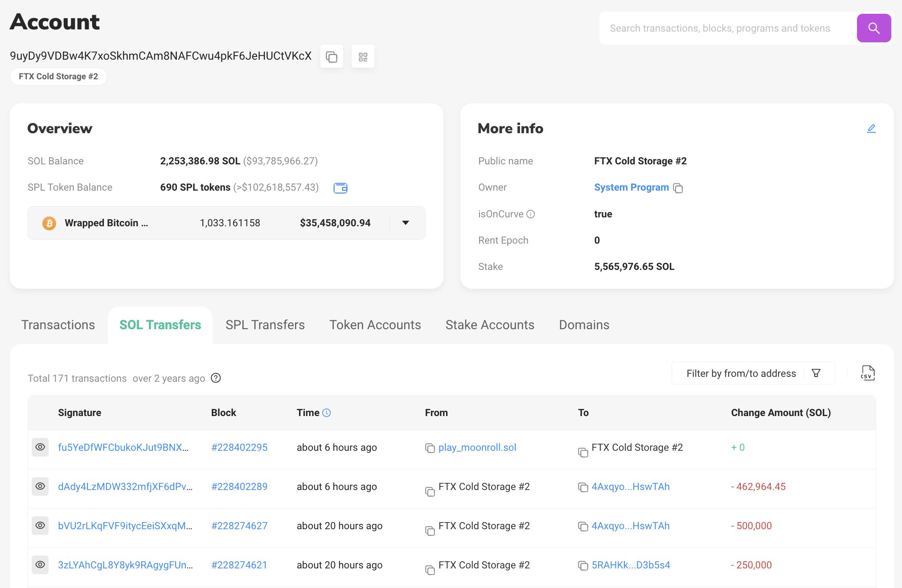
Task: Copy FTX Cold Storage #2 address in first row To column
Action: point(583,453)
